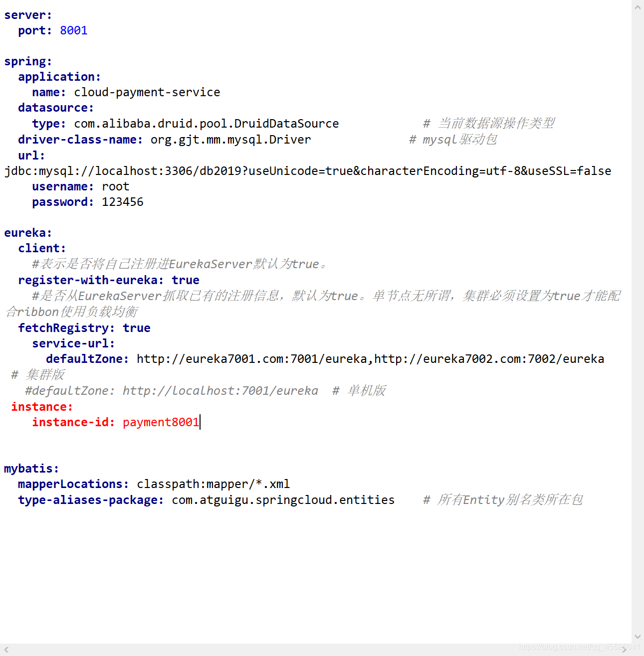Click the scroll down arrow of vertical scrollbar
The width and height of the screenshot is (644, 656).
(638, 637)
